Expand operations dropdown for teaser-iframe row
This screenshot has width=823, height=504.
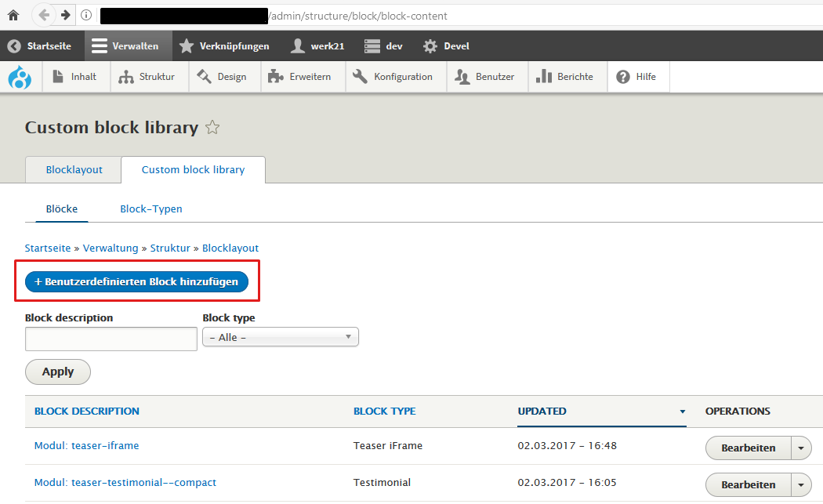(800, 448)
